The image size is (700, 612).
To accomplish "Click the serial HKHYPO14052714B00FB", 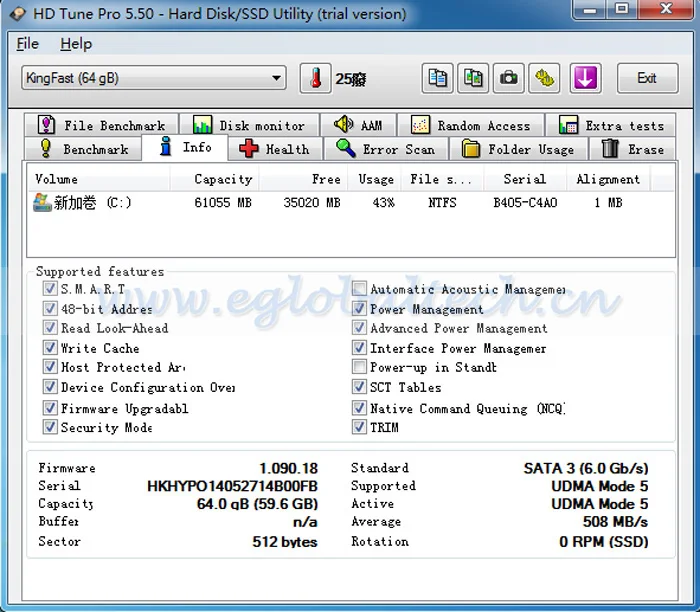I will [x=232, y=486].
